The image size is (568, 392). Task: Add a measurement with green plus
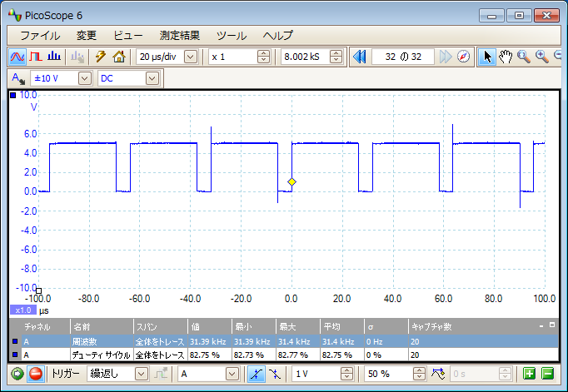point(529,374)
